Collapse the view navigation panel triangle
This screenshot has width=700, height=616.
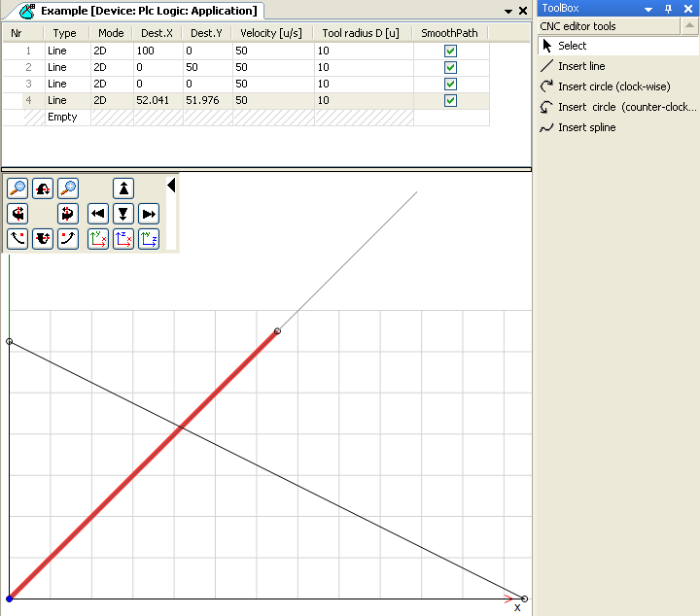(171, 186)
